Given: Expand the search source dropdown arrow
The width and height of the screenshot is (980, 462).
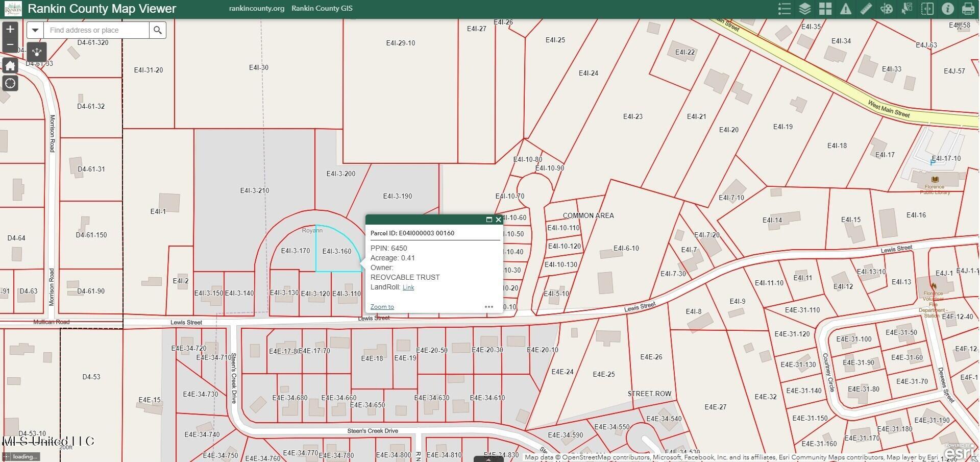Looking at the screenshot, I should 35,30.
